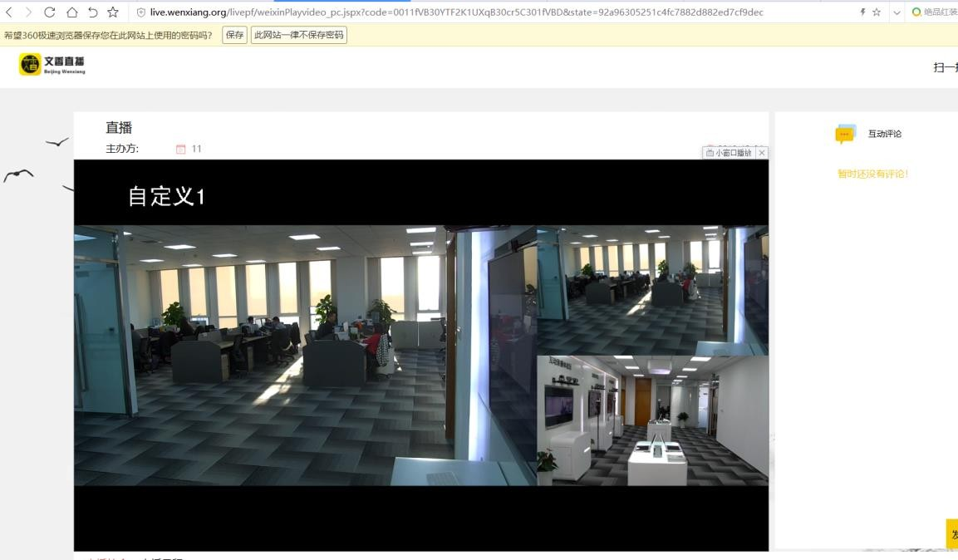Click the lightning speed-mode icon
Image resolution: width=958 pixels, height=560 pixels.
(x=862, y=12)
